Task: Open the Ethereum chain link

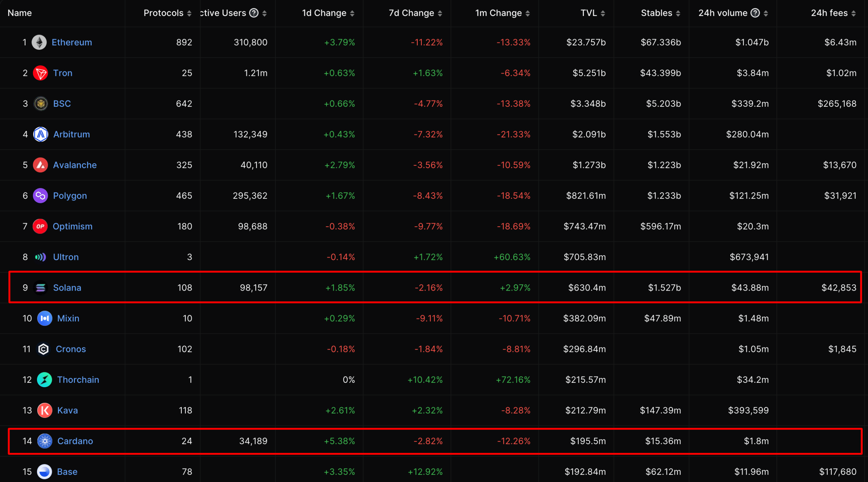Action: point(72,42)
